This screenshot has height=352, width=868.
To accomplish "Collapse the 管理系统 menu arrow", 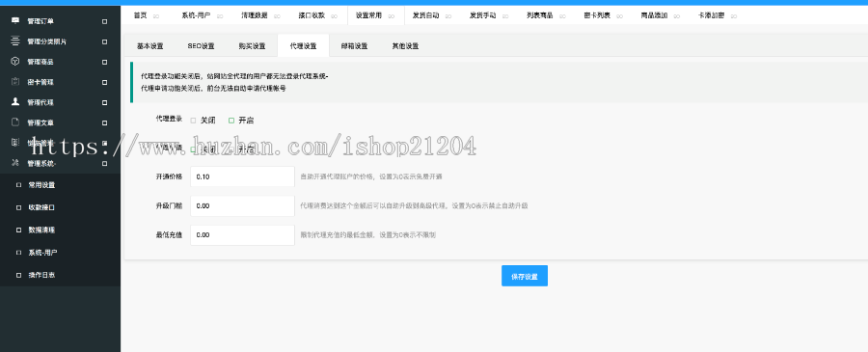I will point(104,163).
